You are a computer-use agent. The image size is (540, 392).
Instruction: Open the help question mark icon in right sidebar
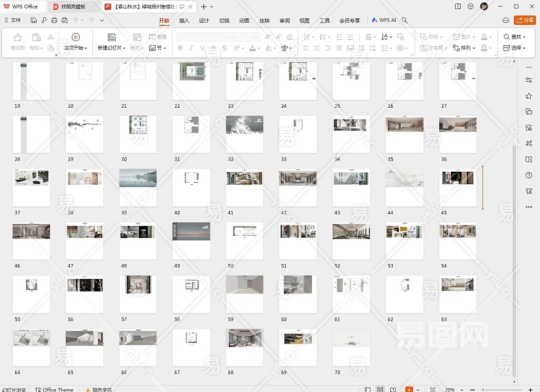click(528, 175)
